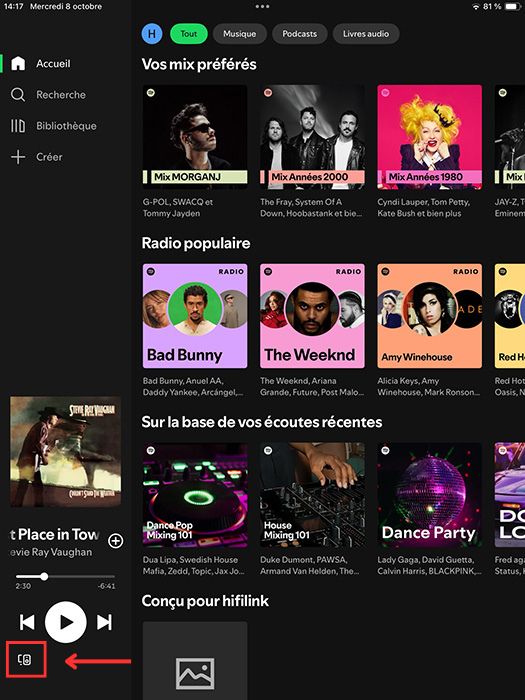Click text 'Dua Lipa, Swedish House Mafia'
This screenshot has height=700, width=525.
(x=194, y=566)
